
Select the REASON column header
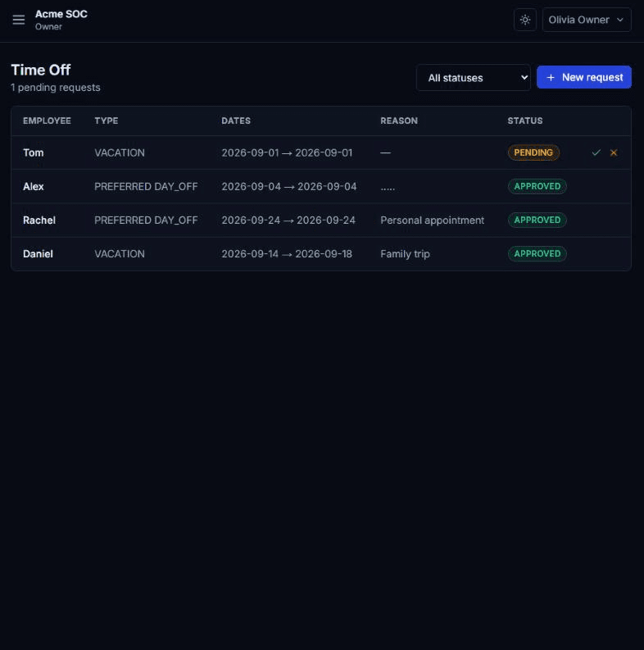[x=399, y=120]
